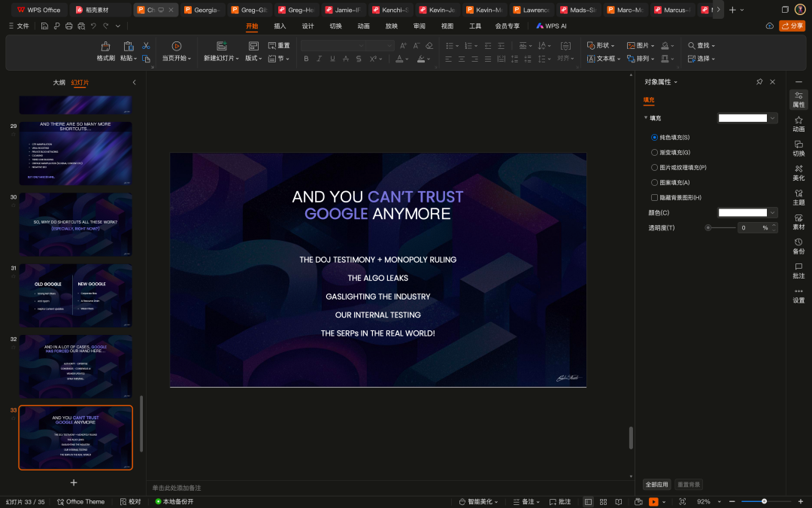This screenshot has height=508, width=812.
Task: Toggle Bold formatting
Action: (x=306, y=59)
